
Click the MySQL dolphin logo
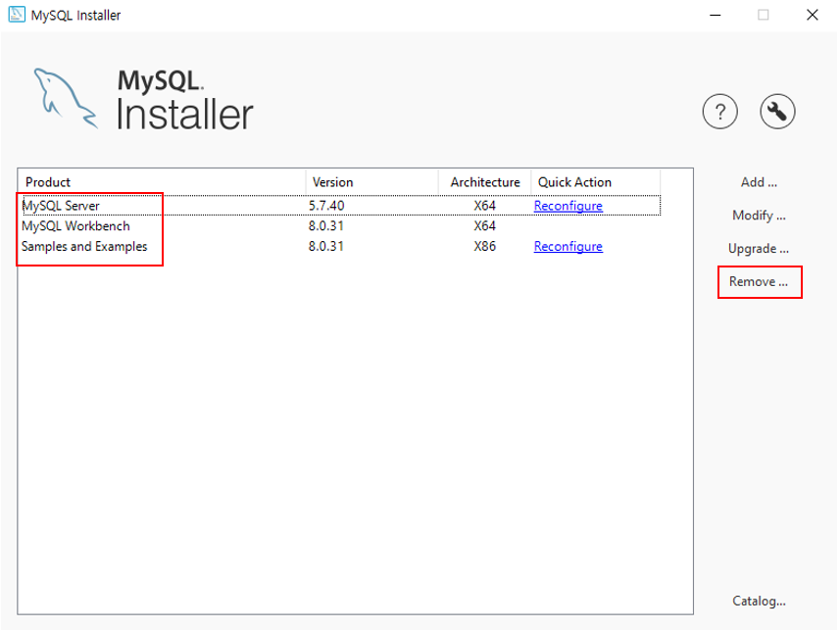coord(66,98)
